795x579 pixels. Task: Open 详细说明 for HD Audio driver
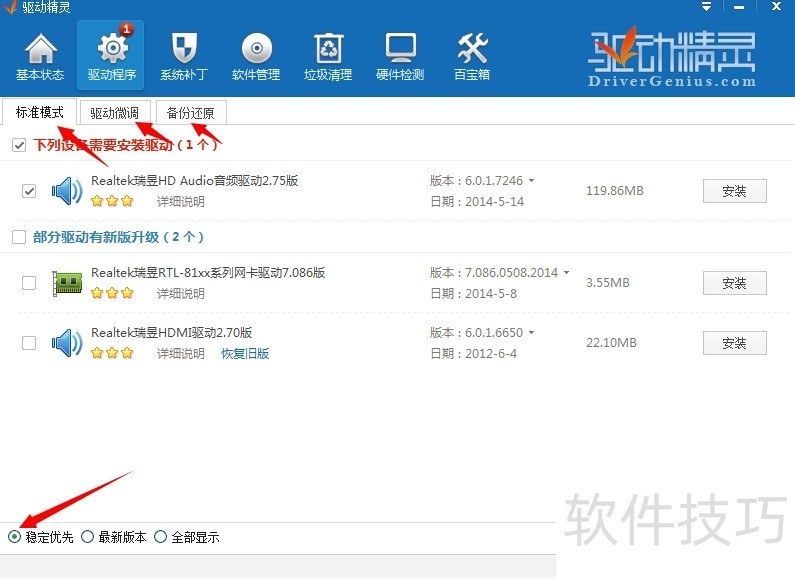[x=180, y=202]
